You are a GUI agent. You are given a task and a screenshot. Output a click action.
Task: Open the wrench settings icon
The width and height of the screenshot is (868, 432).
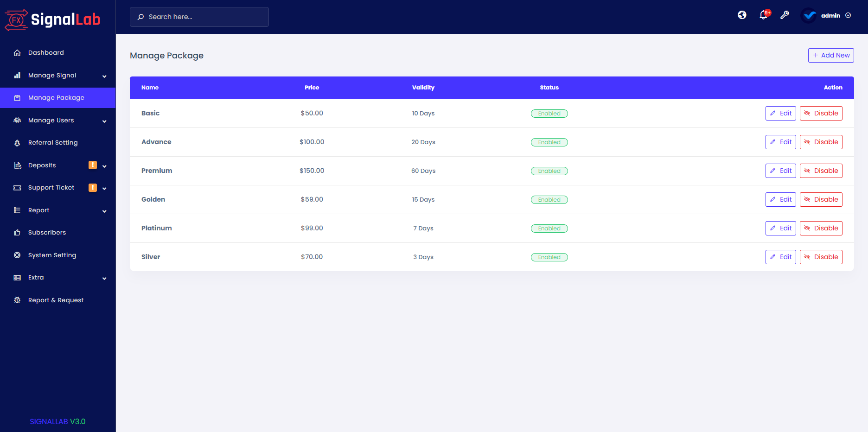[x=785, y=15]
